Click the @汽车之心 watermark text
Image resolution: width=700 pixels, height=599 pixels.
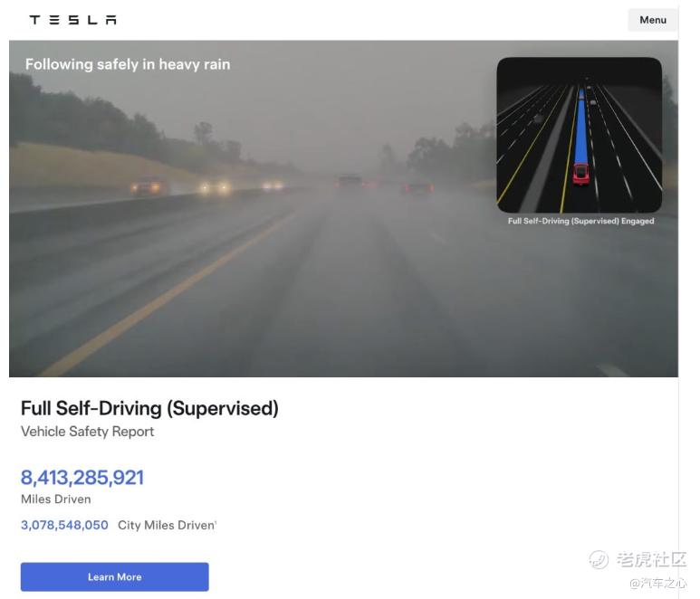[x=657, y=583]
